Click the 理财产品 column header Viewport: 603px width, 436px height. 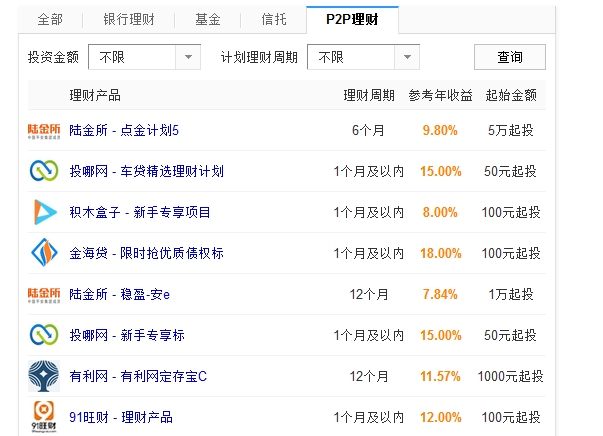click(95, 95)
